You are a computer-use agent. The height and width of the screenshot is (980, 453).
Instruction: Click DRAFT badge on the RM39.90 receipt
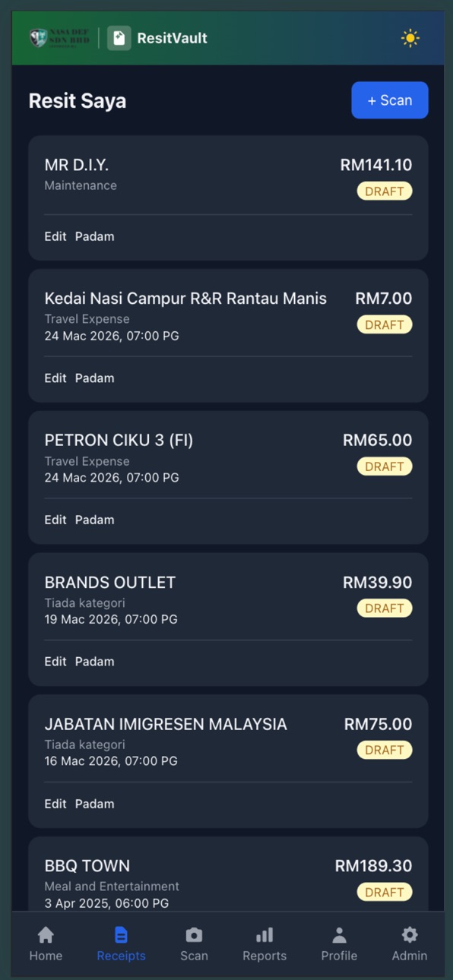[385, 609]
